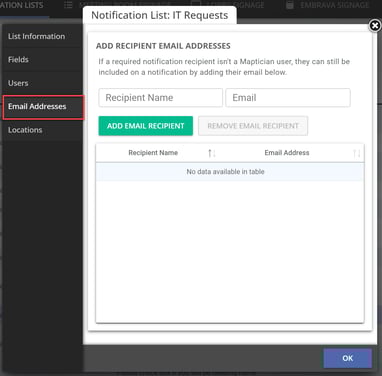Go to the Locations section
This screenshot has height=376, width=382.
click(x=42, y=130)
